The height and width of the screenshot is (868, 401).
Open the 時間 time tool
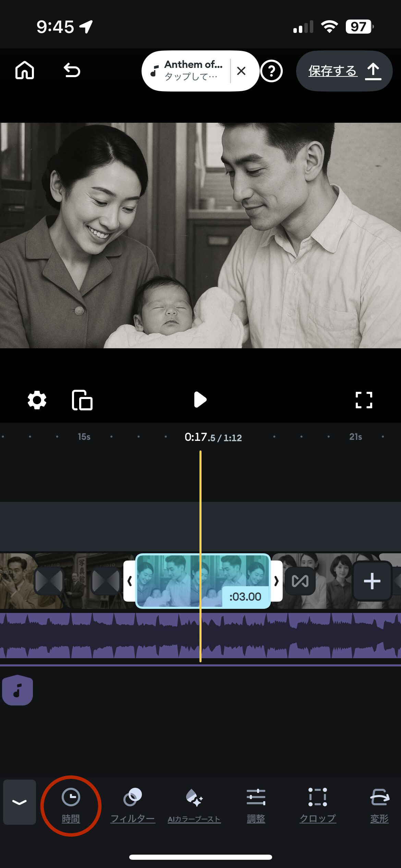tap(71, 806)
